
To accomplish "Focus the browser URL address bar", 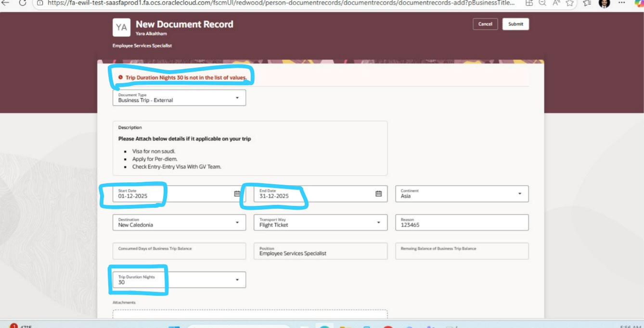I will pos(280,3).
